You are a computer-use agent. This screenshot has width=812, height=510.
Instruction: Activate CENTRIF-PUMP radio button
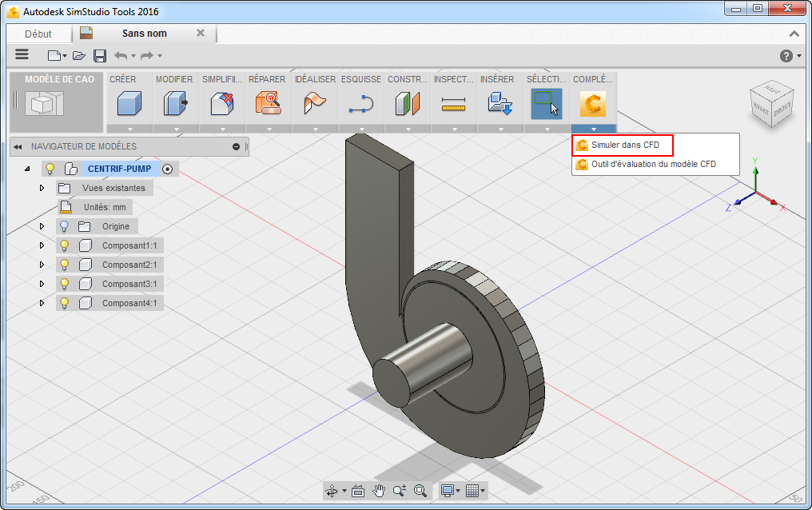[167, 169]
